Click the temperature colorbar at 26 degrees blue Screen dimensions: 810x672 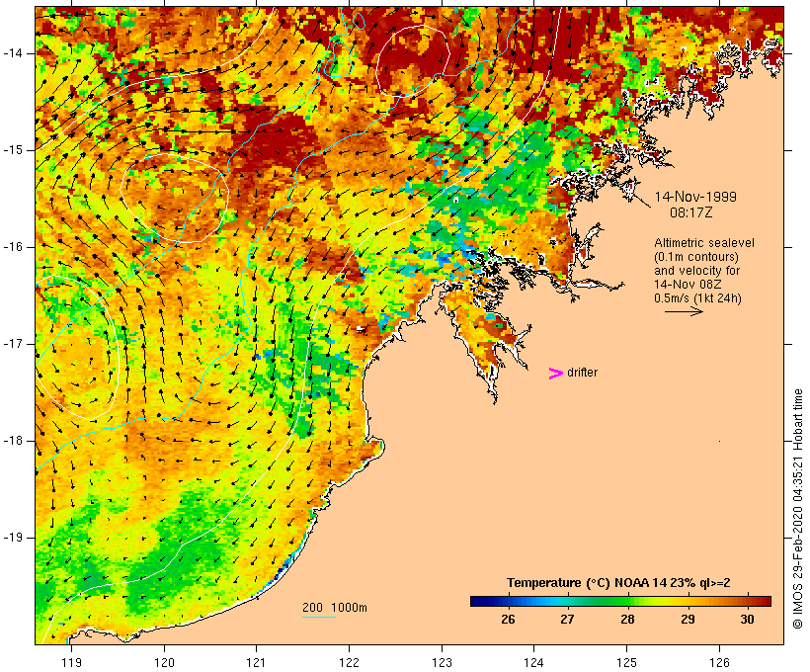click(508, 601)
